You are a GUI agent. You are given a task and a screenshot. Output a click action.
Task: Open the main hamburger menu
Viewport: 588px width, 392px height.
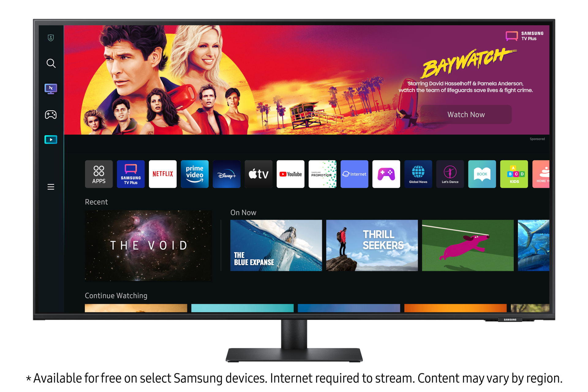pyautogui.click(x=51, y=187)
